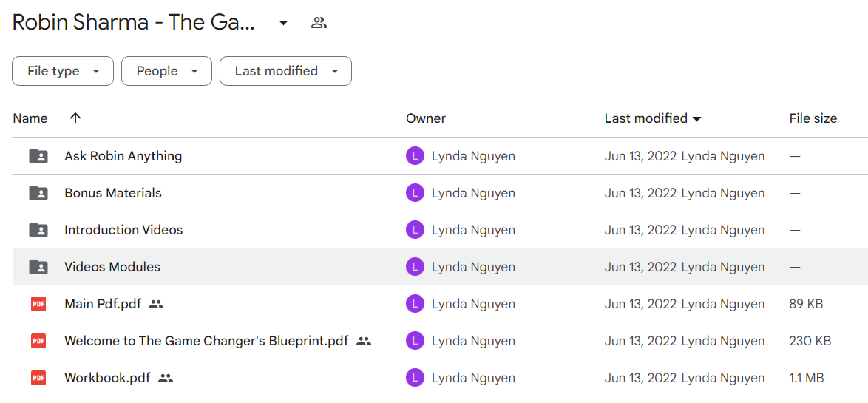Select the Videos Modules folder name

tap(112, 267)
